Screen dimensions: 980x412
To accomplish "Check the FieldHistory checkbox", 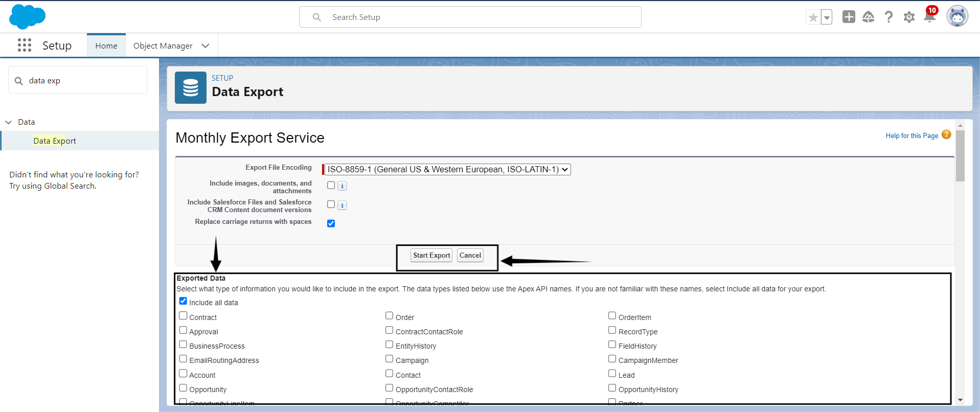I will [x=612, y=345].
